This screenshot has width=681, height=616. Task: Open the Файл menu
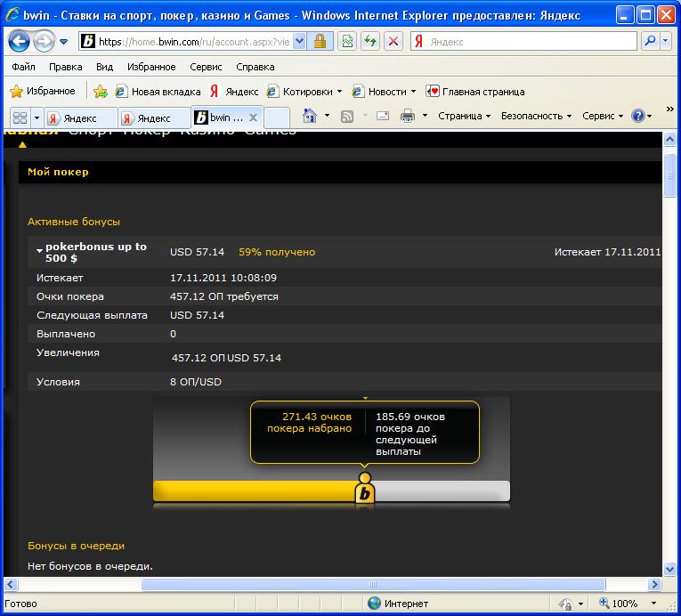coord(23,67)
